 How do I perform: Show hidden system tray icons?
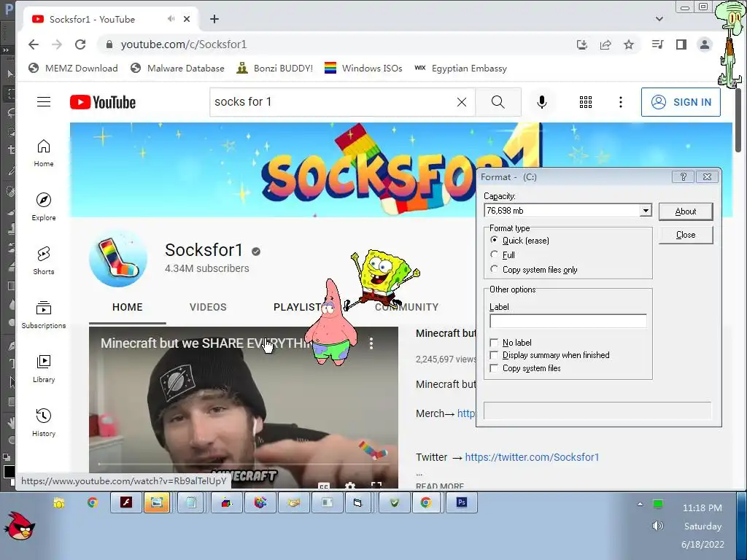[640, 504]
